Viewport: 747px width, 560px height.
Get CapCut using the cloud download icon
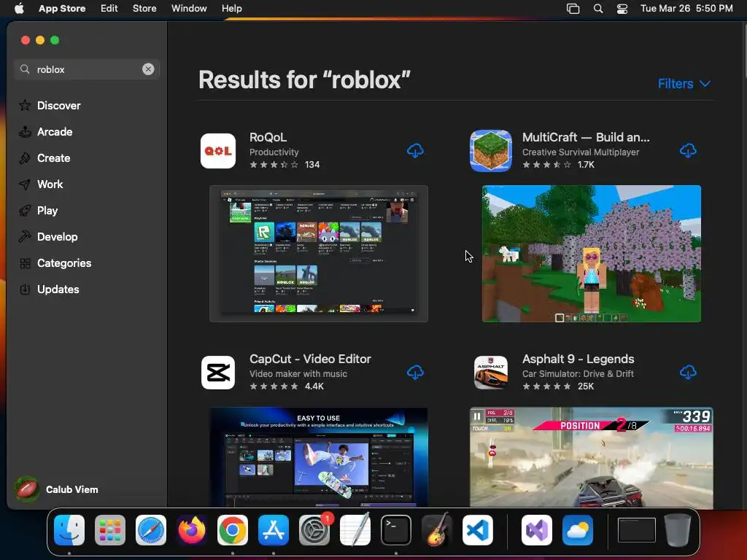coord(415,373)
